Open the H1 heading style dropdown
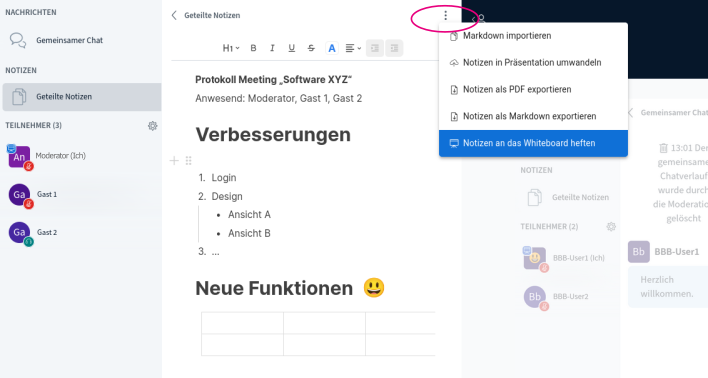Viewport: 708px width, 378px height. 231,48
